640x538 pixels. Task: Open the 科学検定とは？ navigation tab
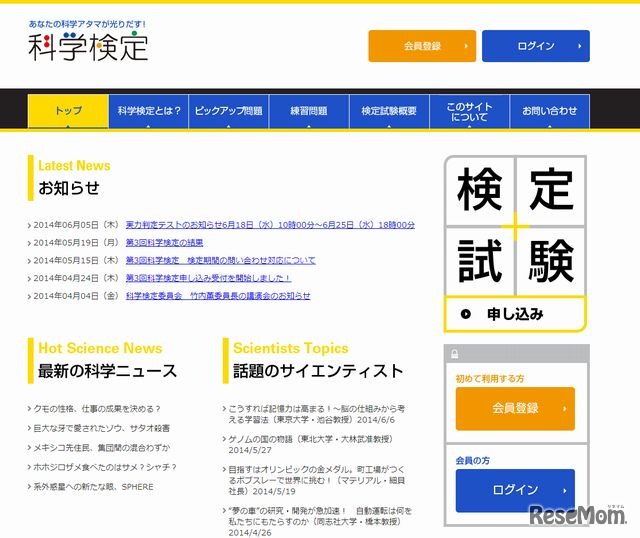point(149,111)
